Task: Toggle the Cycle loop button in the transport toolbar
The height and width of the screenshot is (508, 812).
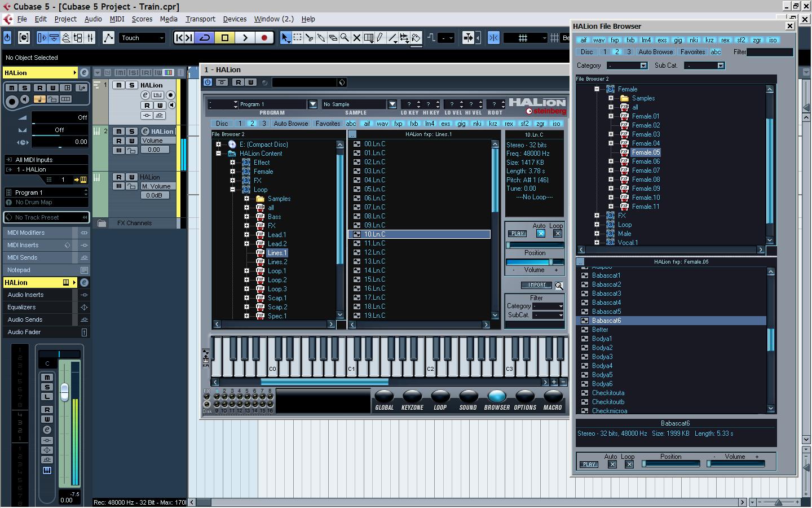Action: 205,38
